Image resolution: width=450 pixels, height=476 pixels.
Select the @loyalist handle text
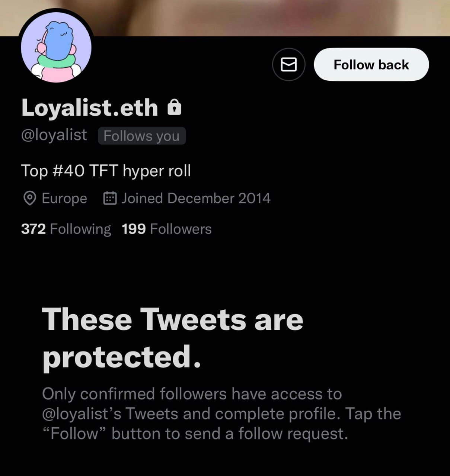click(54, 135)
